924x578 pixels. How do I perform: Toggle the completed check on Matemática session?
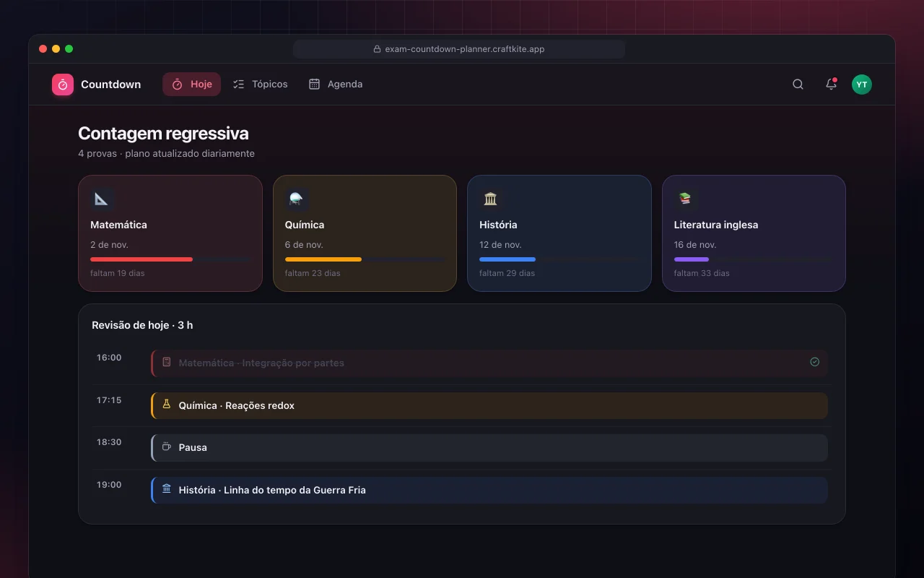814,362
